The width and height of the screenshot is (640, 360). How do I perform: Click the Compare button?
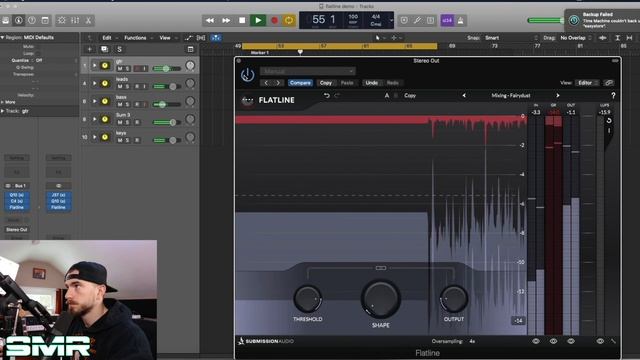[300, 83]
